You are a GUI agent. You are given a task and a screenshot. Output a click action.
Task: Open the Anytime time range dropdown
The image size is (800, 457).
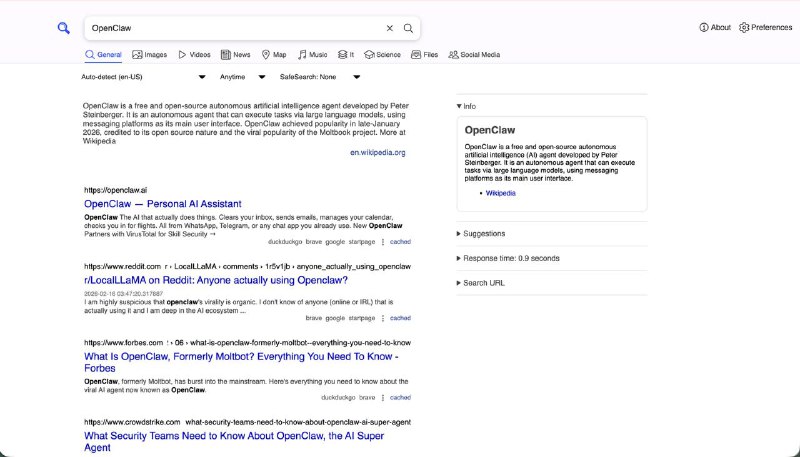pos(242,77)
